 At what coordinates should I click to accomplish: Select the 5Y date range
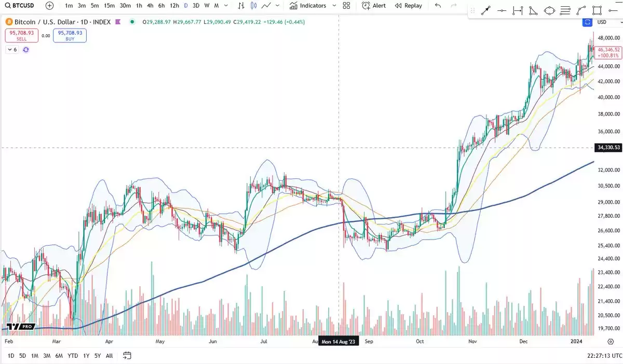click(98, 356)
